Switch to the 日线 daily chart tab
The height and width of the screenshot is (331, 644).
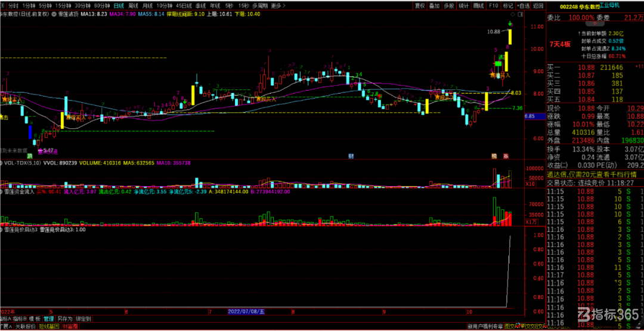119,6
